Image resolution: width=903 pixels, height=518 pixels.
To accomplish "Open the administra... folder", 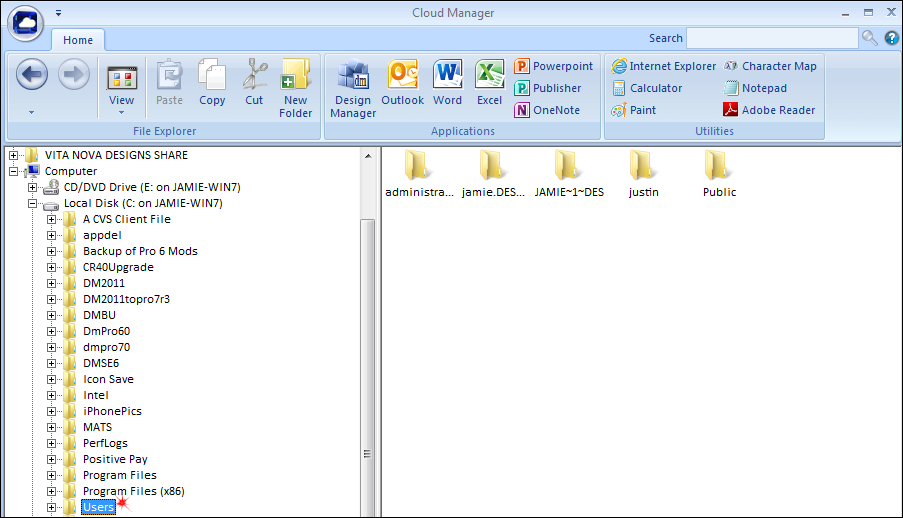I will [x=419, y=175].
